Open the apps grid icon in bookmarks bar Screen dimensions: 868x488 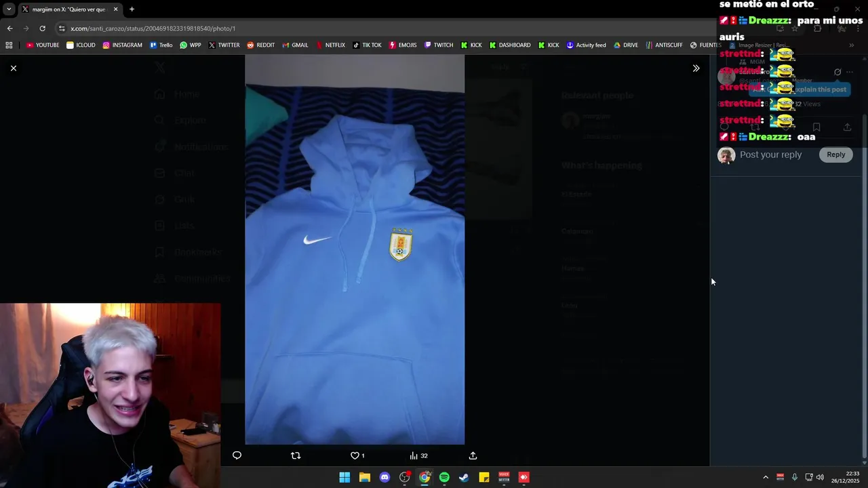click(x=9, y=45)
